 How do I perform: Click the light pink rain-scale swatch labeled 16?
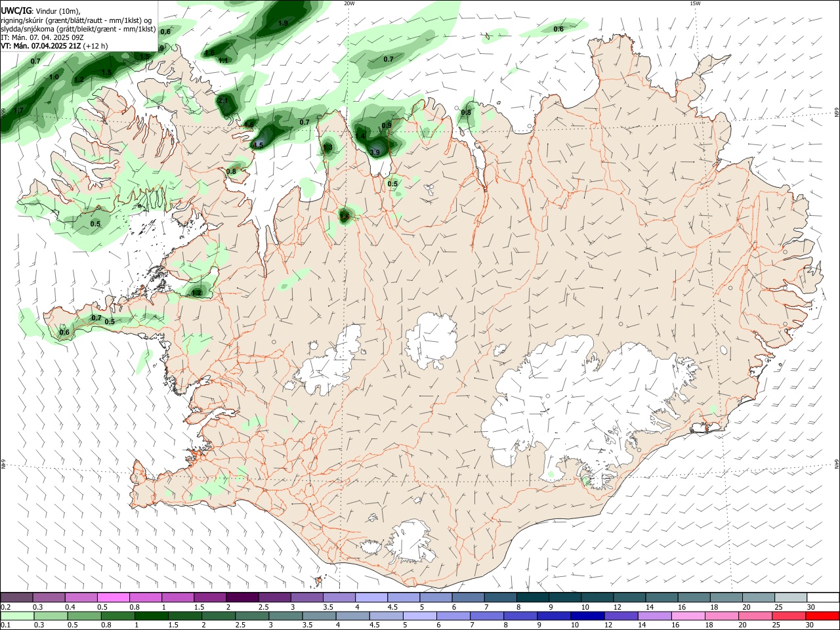[688, 616]
